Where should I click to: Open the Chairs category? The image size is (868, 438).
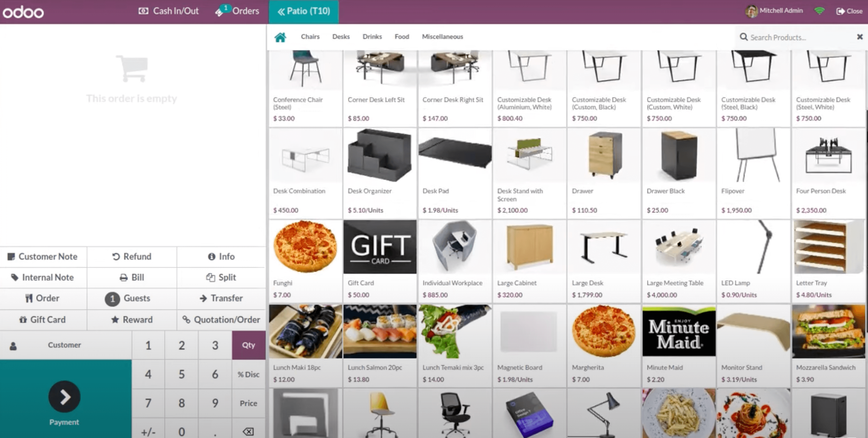pos(310,36)
